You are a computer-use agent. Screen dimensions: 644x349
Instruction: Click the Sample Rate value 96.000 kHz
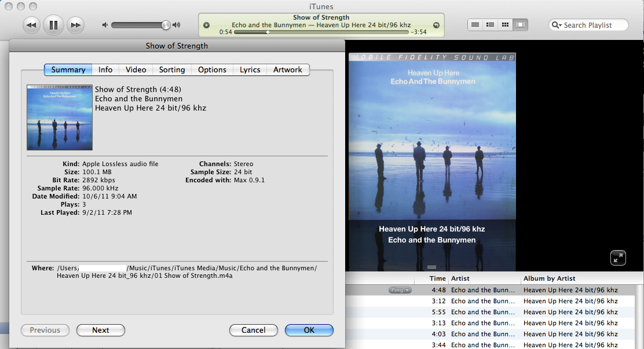pyautogui.click(x=100, y=188)
